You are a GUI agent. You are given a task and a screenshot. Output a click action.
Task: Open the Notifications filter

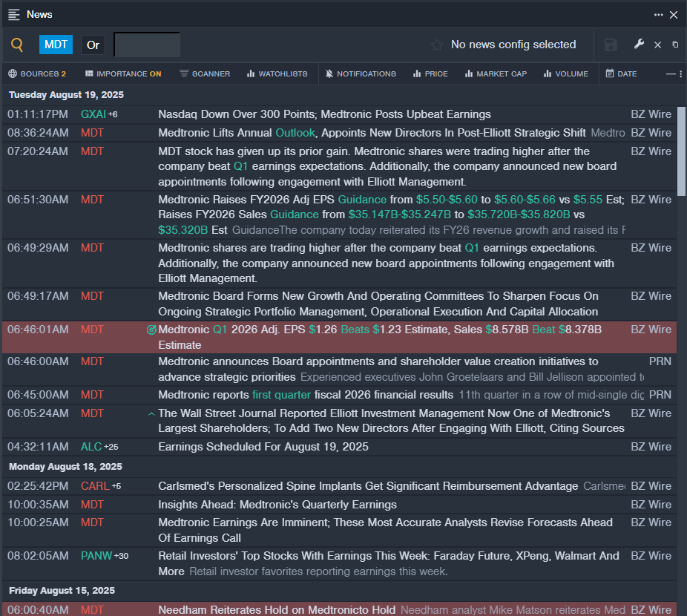click(x=361, y=73)
